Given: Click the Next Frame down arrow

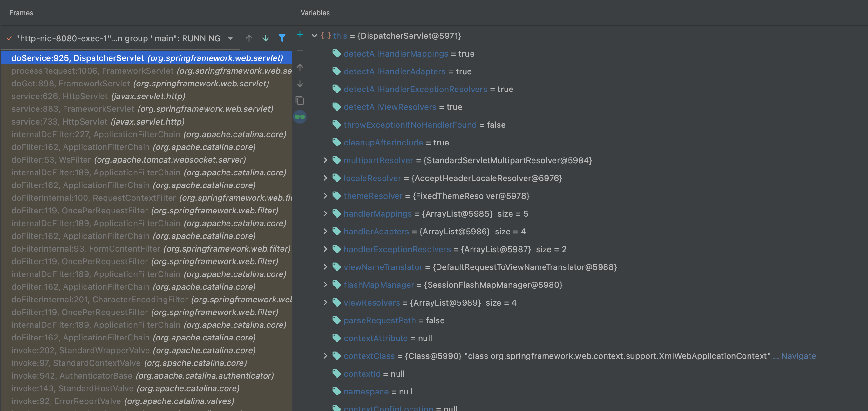Looking at the screenshot, I should [266, 38].
